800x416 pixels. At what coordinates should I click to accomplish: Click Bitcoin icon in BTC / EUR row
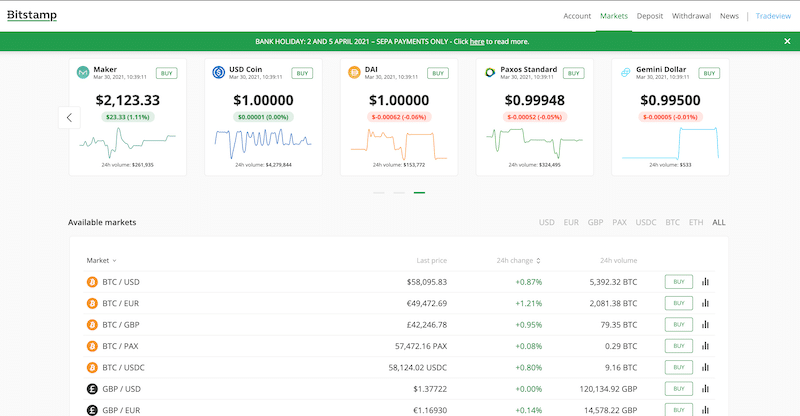(x=92, y=303)
